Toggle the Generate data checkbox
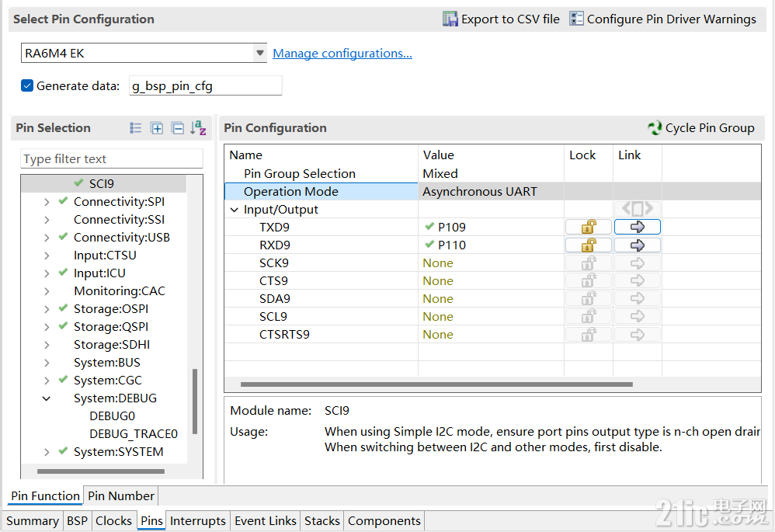This screenshot has height=532, width=775. (x=27, y=85)
